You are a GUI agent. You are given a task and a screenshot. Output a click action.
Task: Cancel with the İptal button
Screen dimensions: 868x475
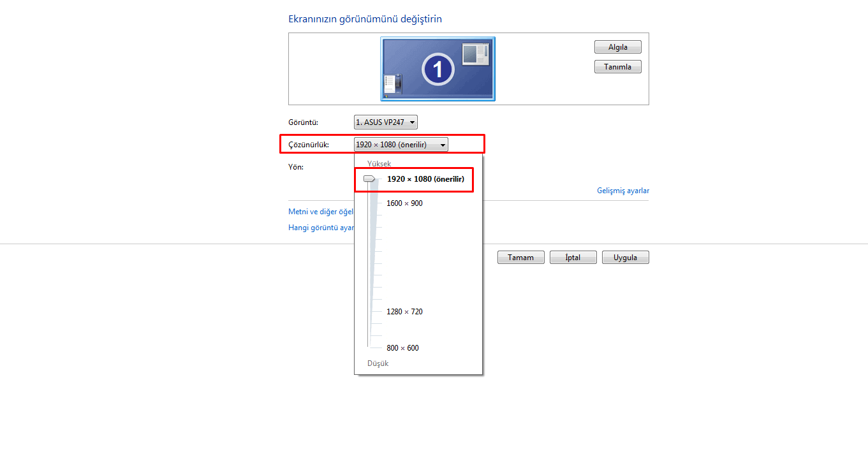[x=573, y=258]
